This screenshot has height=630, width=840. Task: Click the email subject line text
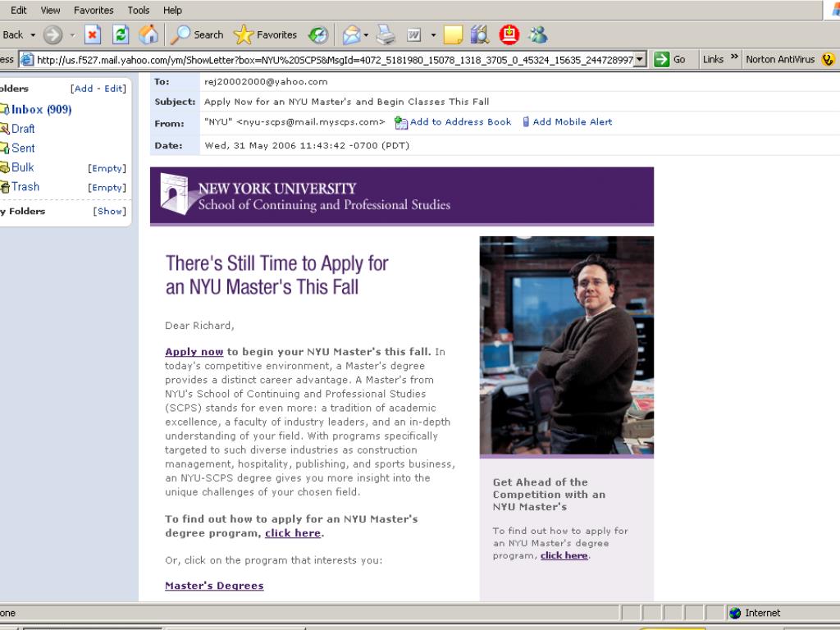(x=347, y=102)
